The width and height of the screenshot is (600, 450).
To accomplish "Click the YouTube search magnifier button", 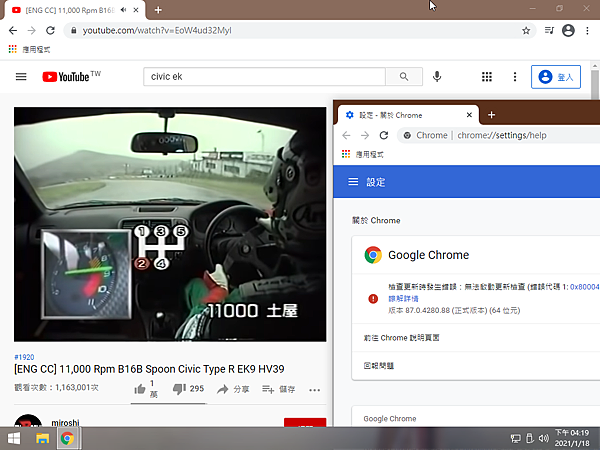I will [404, 77].
